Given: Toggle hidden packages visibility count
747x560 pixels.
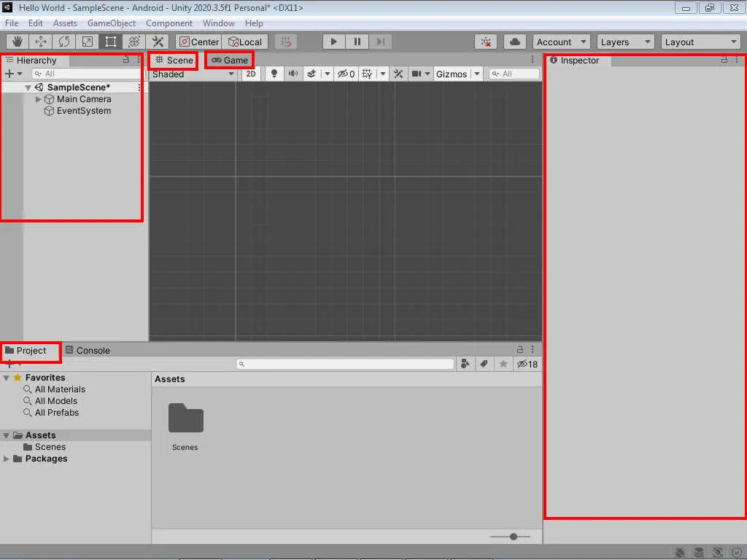Looking at the screenshot, I should click(x=527, y=365).
